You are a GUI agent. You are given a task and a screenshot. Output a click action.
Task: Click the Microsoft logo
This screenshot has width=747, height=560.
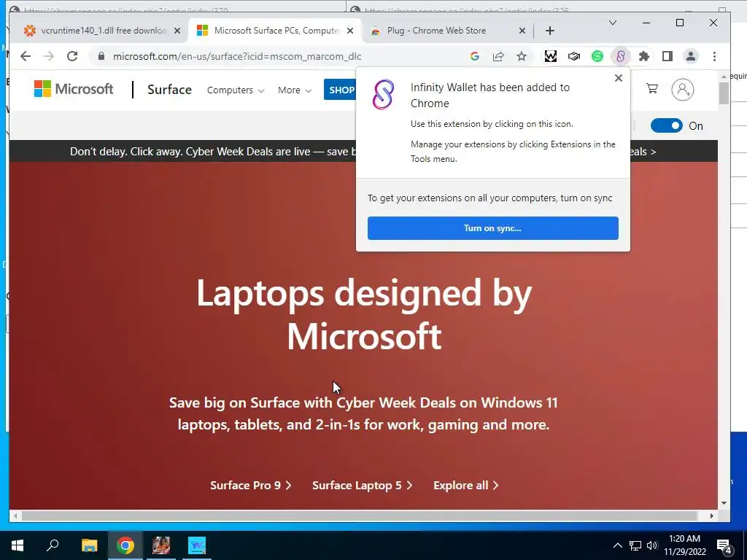click(x=74, y=88)
